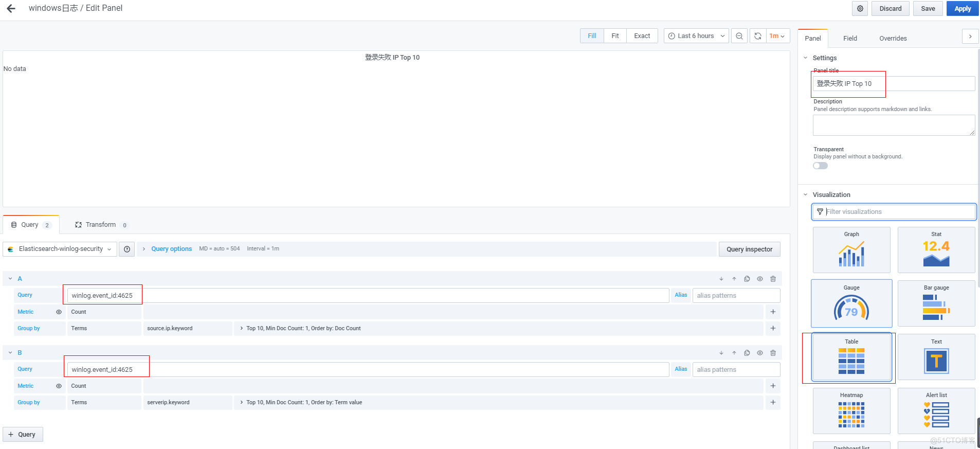
Task: Hide the Count metric in query A
Action: tap(59, 312)
